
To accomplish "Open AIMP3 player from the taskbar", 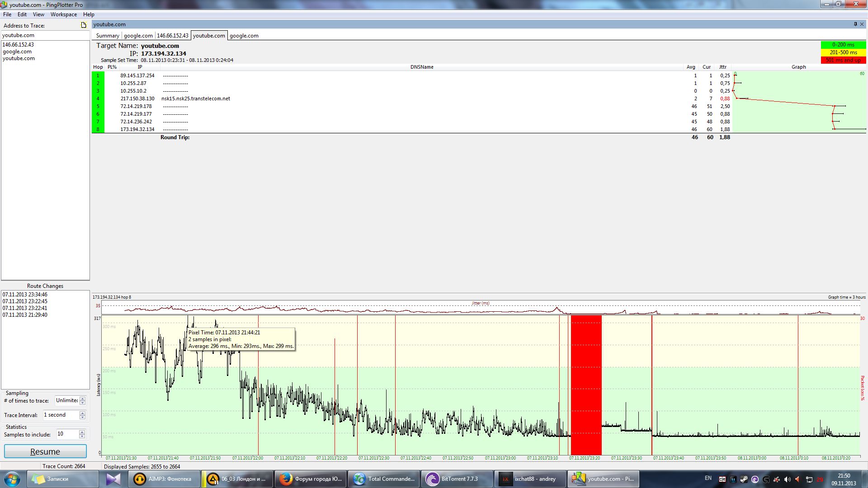I will pyautogui.click(x=165, y=479).
